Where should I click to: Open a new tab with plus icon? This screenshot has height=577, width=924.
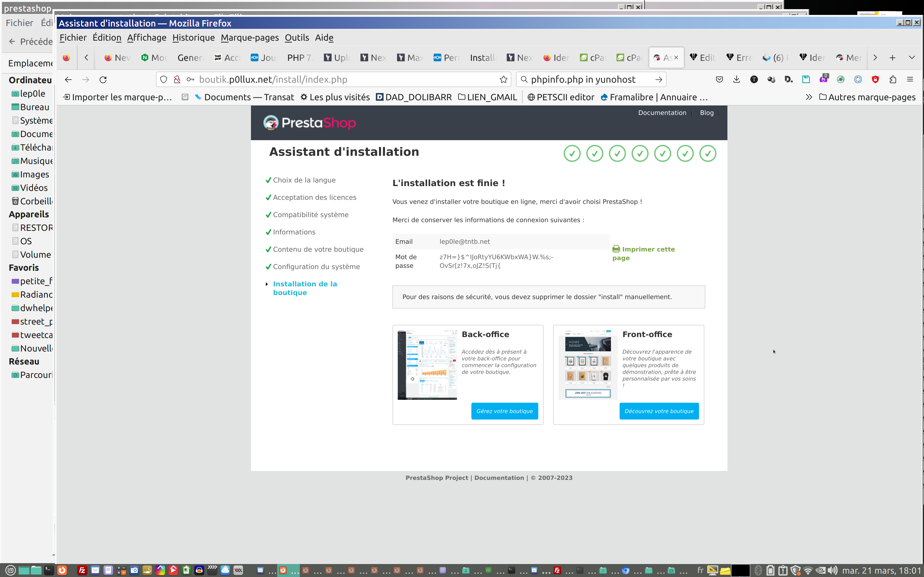point(892,58)
